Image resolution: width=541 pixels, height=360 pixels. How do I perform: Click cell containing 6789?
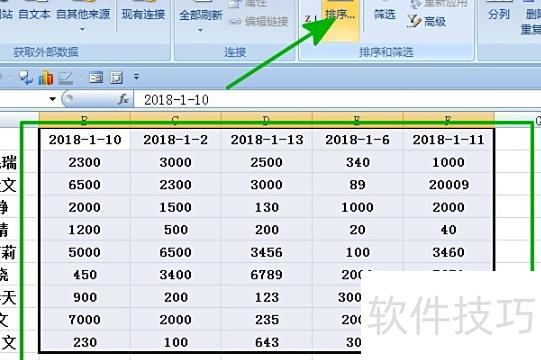click(267, 275)
